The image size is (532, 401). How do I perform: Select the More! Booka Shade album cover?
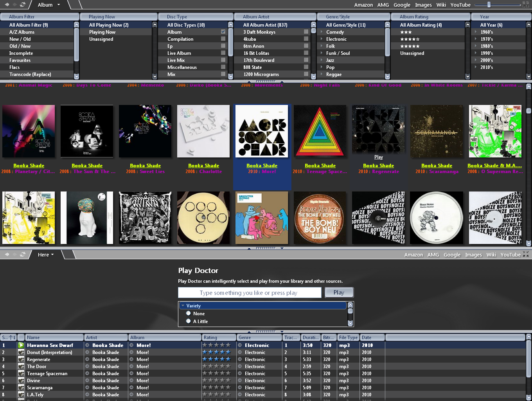point(262,131)
